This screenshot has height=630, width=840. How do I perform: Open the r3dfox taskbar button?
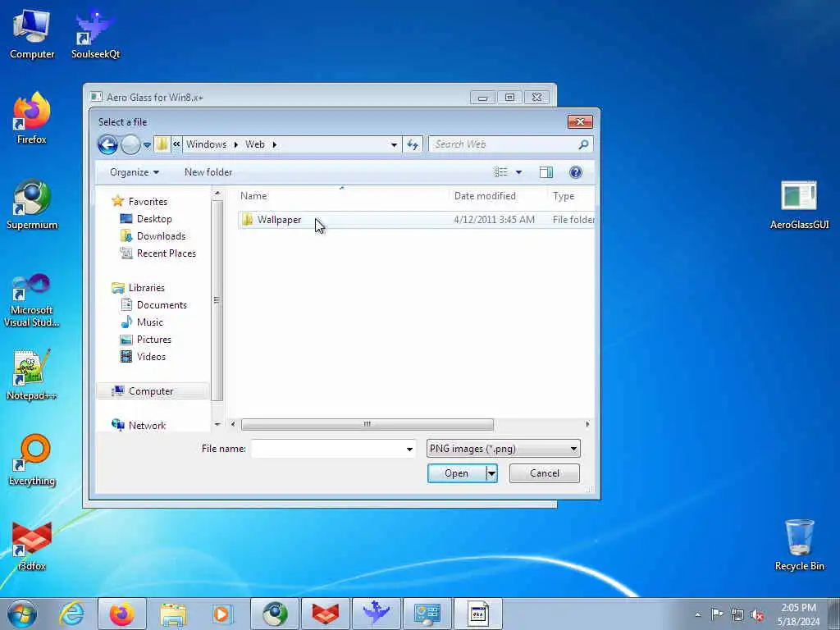(x=326, y=614)
